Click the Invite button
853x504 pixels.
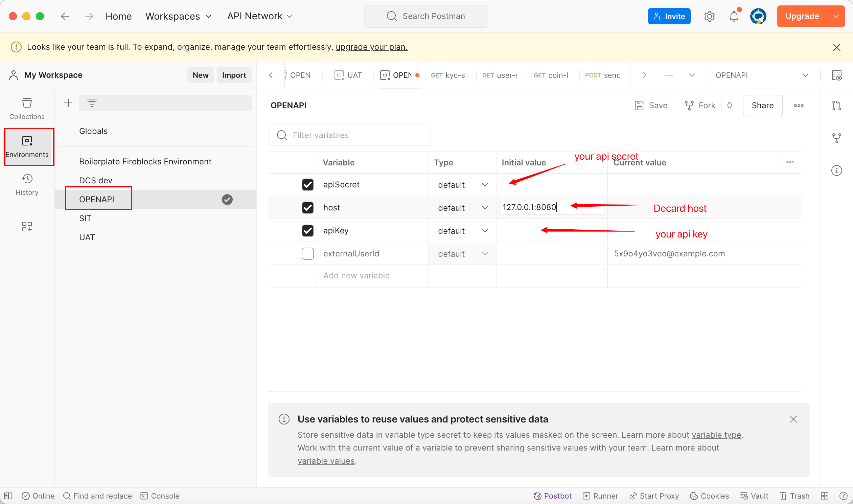(x=669, y=16)
